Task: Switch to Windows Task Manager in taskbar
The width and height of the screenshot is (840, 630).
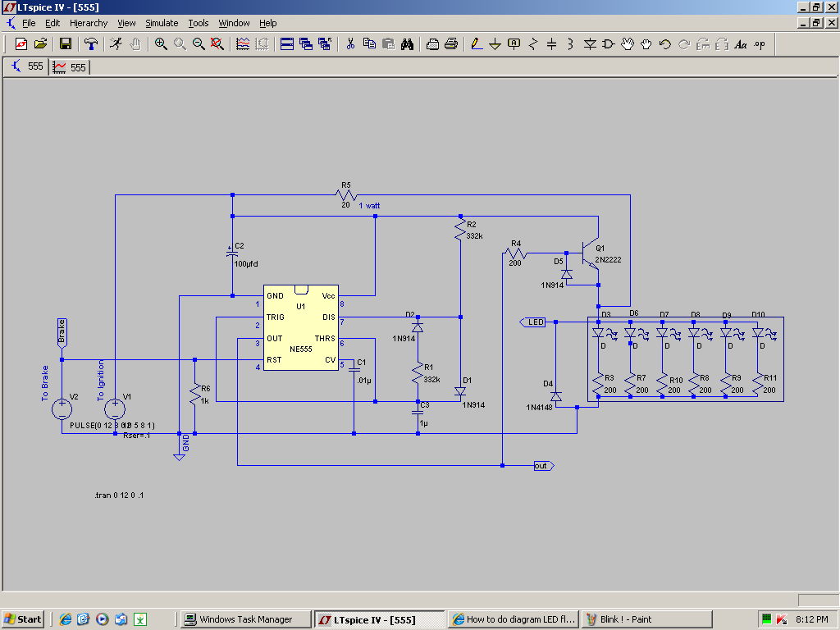Action: coord(245,619)
